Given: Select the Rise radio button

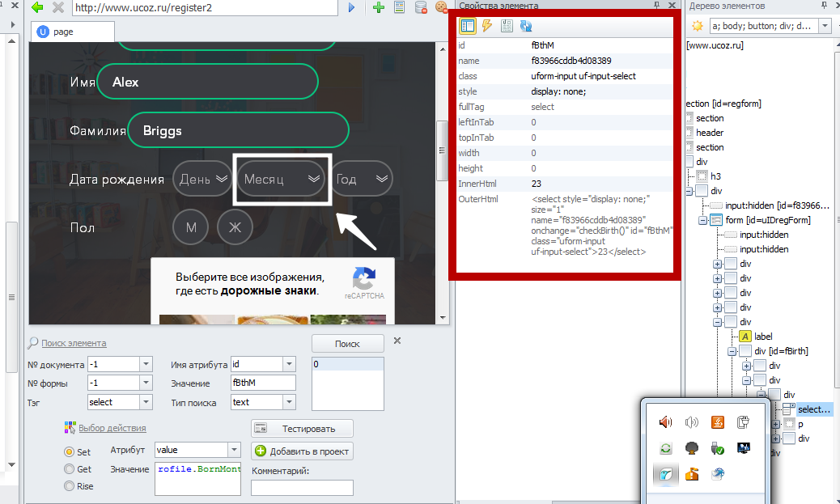Looking at the screenshot, I should pos(69,486).
